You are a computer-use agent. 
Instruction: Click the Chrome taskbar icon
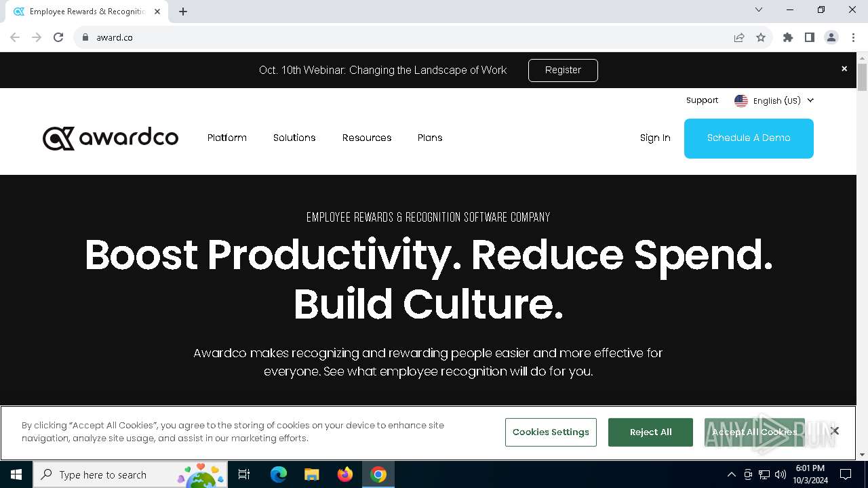point(378,474)
